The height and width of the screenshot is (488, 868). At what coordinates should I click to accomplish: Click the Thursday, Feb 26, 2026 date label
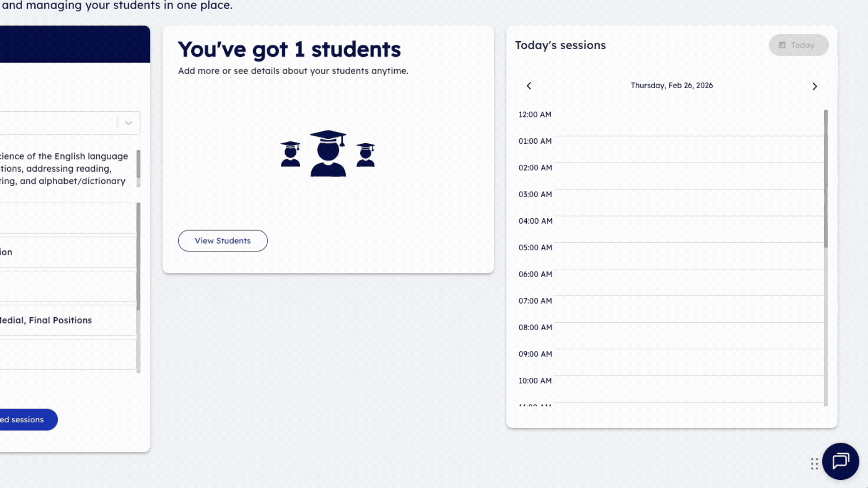pos(672,85)
